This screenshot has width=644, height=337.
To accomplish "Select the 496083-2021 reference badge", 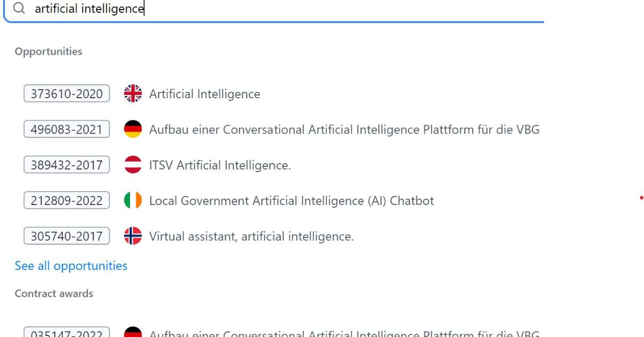I will point(67,129).
